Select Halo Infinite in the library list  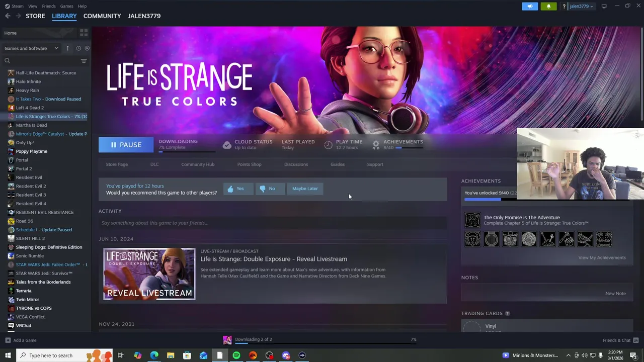pos(28,81)
